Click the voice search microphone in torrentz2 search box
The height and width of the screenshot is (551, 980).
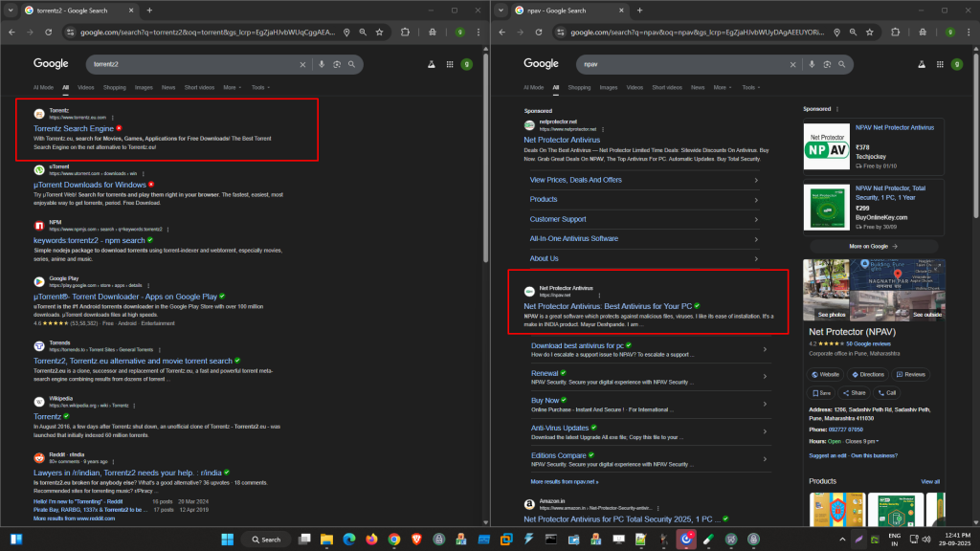tap(323, 65)
